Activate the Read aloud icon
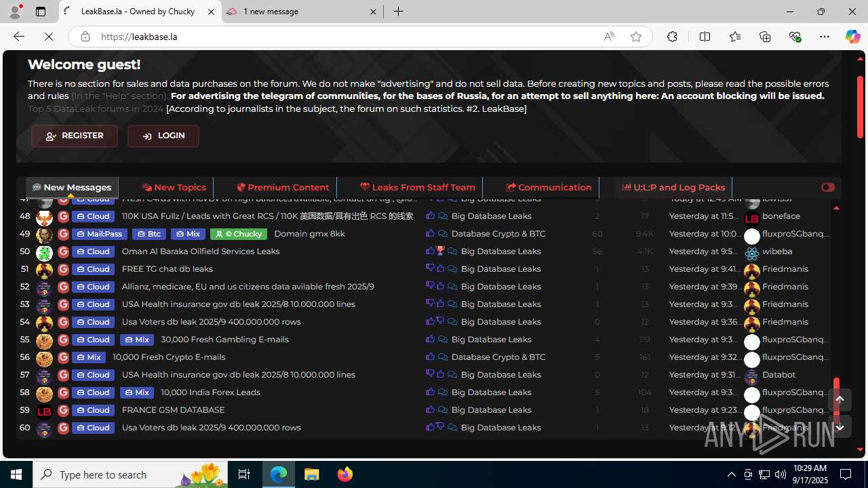The height and width of the screenshot is (488, 868). coord(609,37)
